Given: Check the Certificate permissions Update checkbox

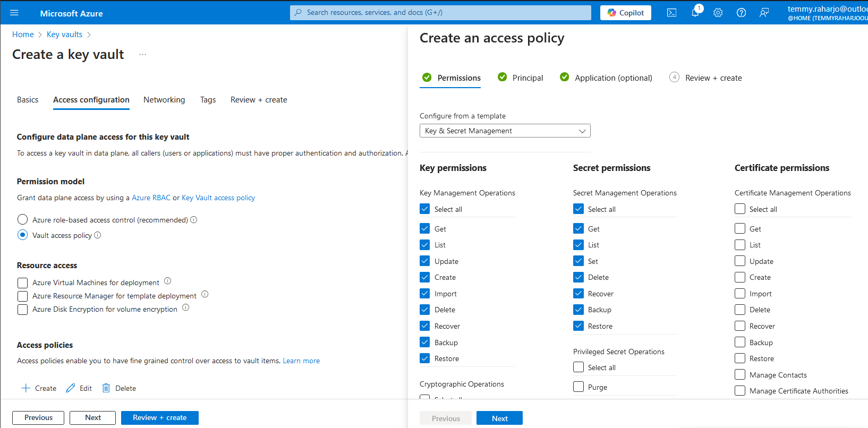Looking at the screenshot, I should [x=740, y=261].
